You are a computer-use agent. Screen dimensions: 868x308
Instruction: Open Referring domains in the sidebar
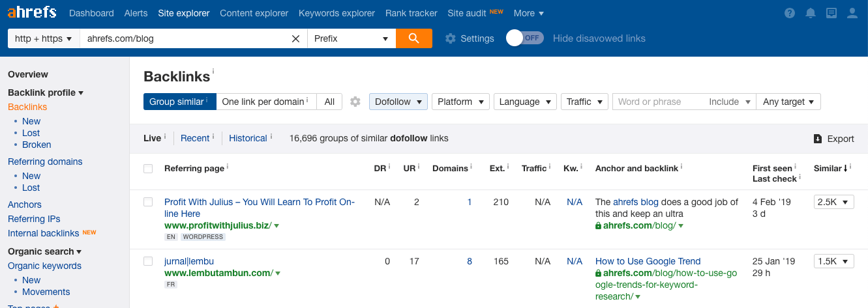coord(45,161)
